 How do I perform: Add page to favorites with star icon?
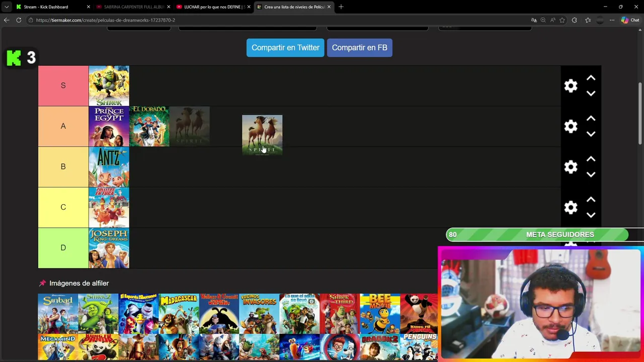(562, 20)
